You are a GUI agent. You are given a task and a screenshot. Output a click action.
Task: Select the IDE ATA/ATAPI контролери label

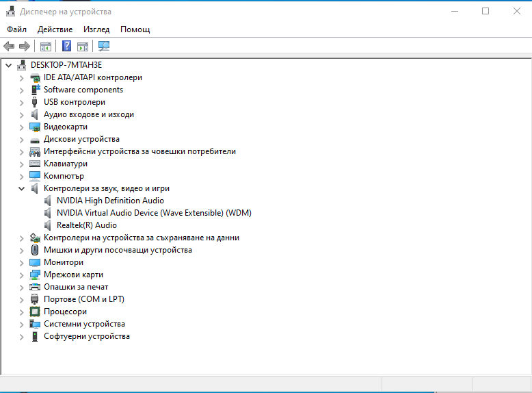click(93, 77)
